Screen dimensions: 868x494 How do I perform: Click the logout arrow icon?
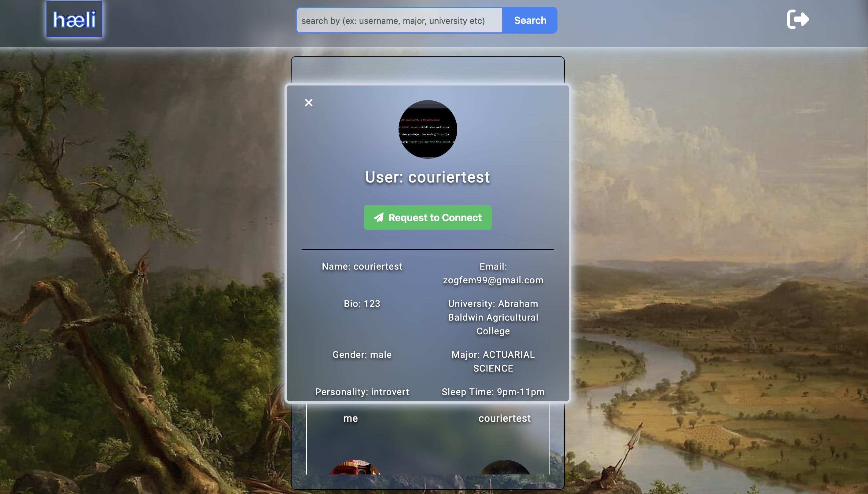(798, 19)
